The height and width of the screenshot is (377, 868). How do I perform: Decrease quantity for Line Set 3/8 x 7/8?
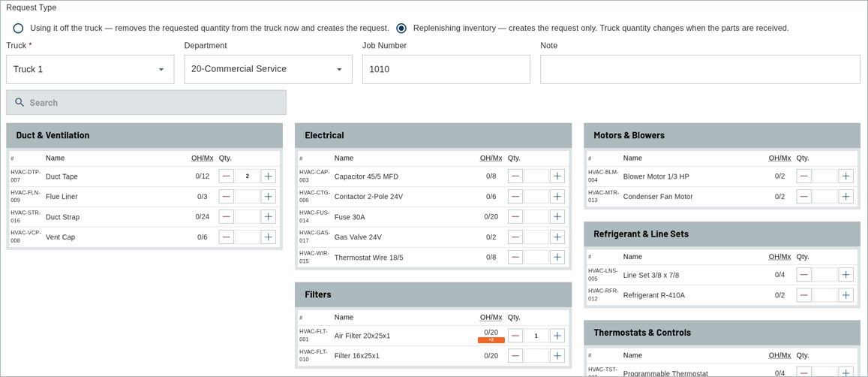[804, 275]
